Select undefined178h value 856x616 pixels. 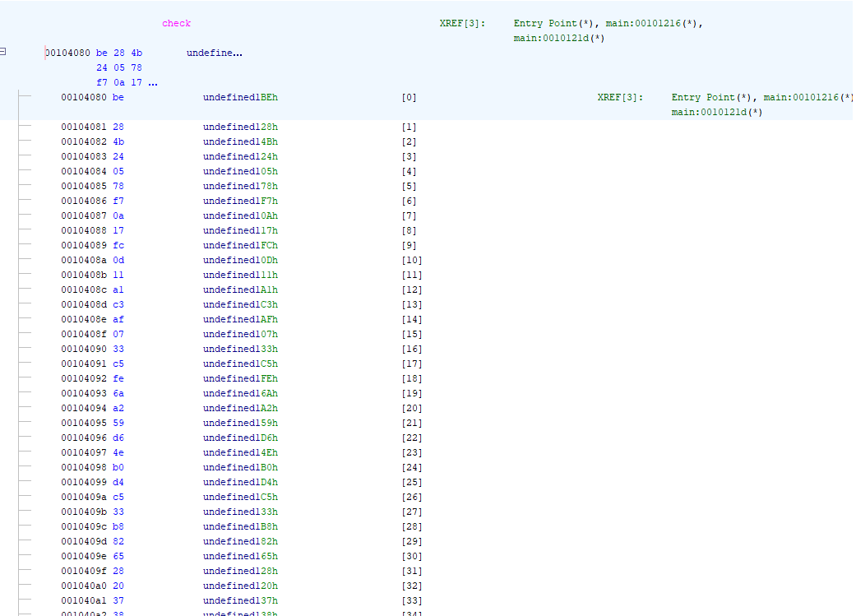[x=240, y=186]
